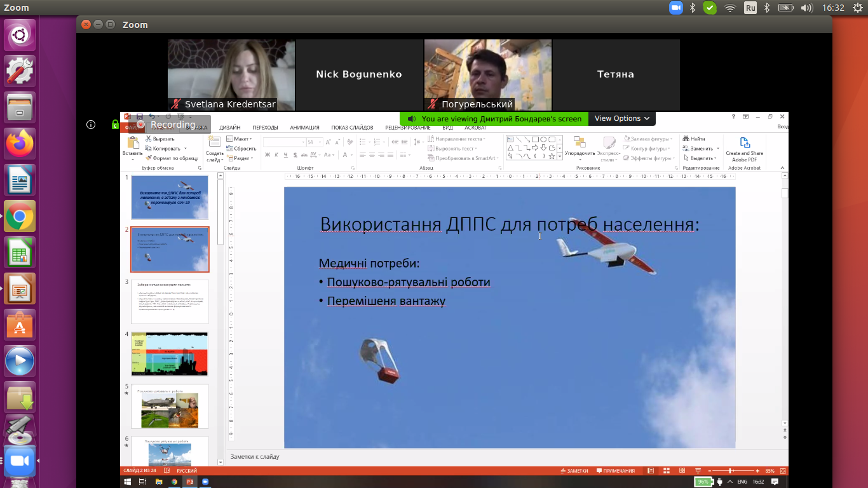Screen dimensions: 868x488
Task: Expand the Layout (Макет) dropdown
Action: click(240, 139)
